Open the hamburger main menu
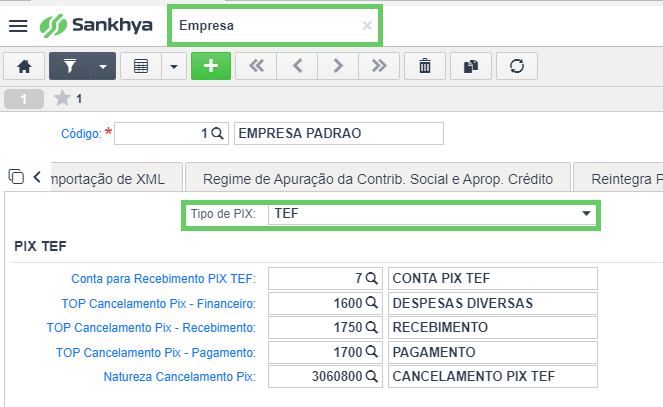663x407 pixels. point(18,26)
